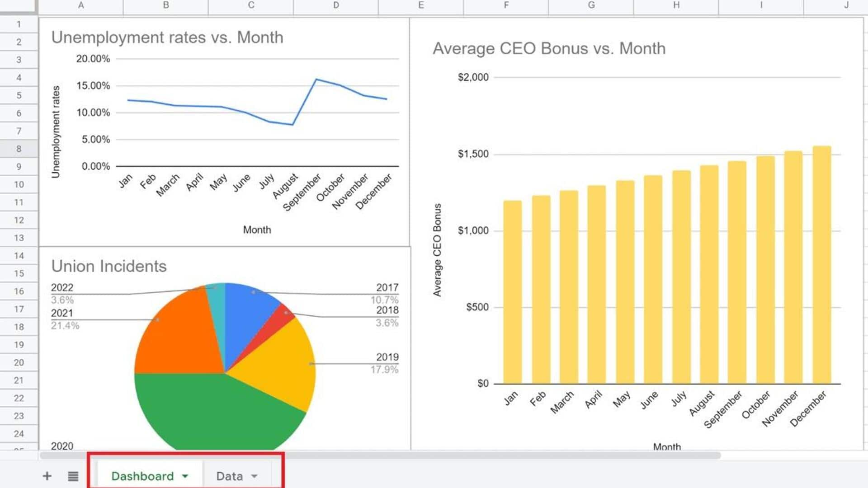This screenshot has height=488, width=868.
Task: Click the March bar in CEO Bonus chart
Action: point(569,287)
